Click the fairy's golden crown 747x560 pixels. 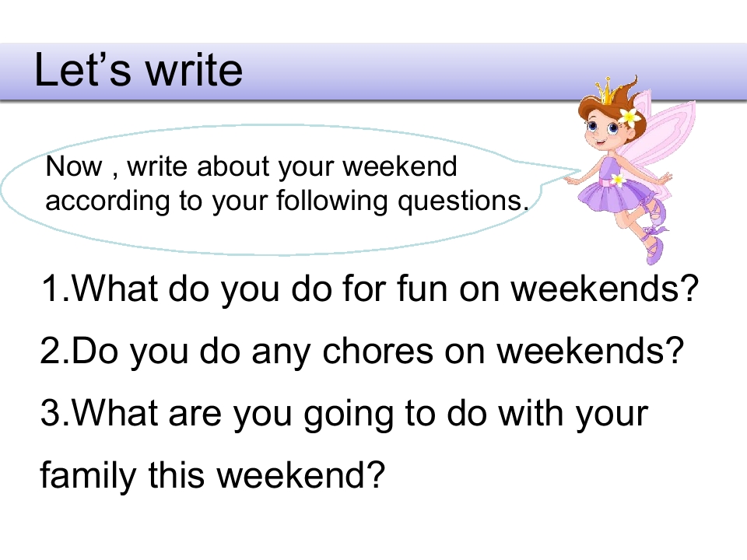point(608,90)
